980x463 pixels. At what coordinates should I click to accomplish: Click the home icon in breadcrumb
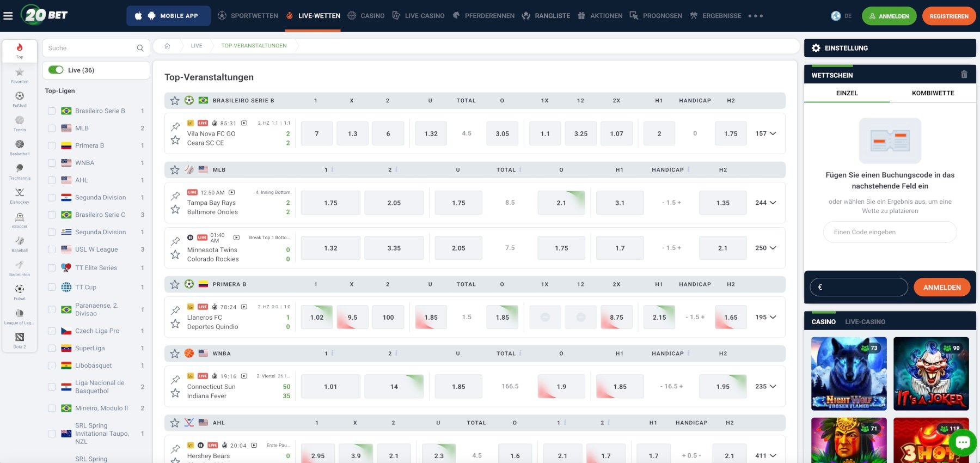[167, 46]
